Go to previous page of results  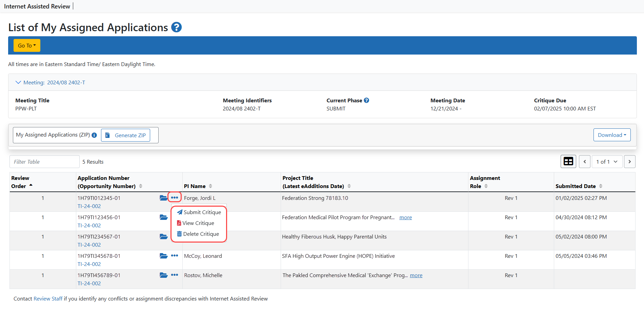pyautogui.click(x=584, y=162)
